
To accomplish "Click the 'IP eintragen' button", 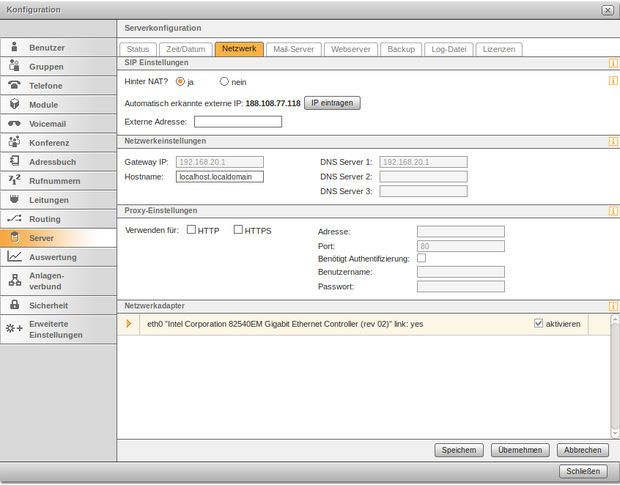I will point(332,103).
